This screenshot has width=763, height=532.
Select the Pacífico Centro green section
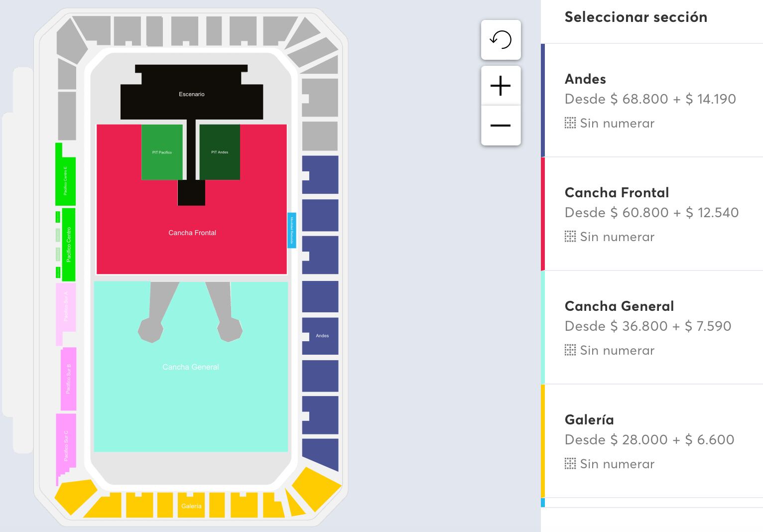(68, 244)
